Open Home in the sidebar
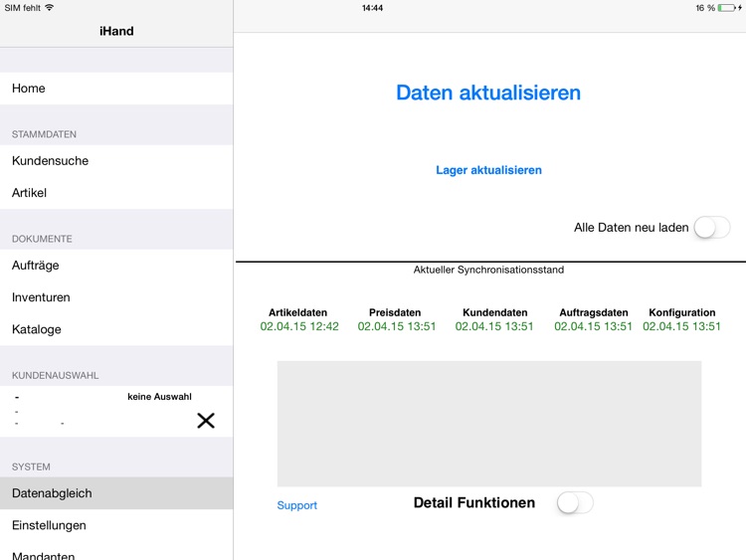 click(x=116, y=88)
